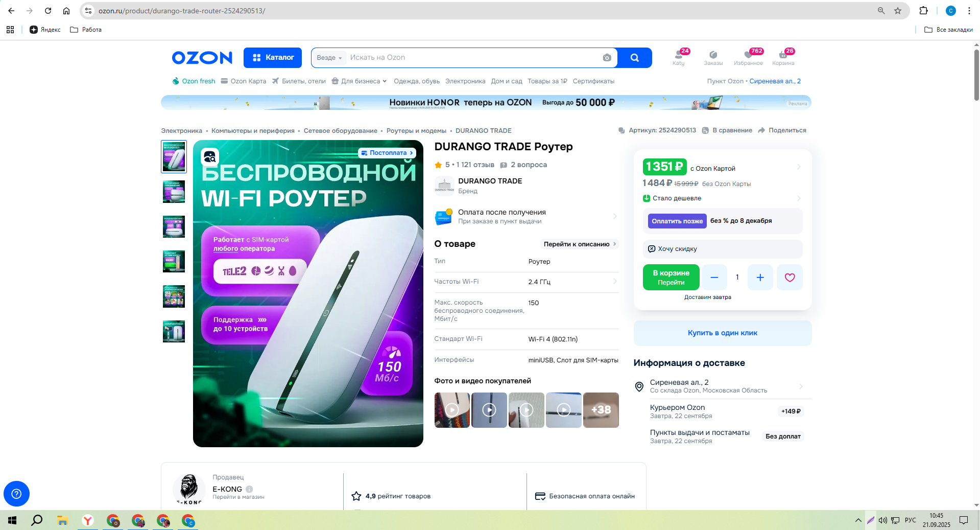Add product to В сравнение

727,130
